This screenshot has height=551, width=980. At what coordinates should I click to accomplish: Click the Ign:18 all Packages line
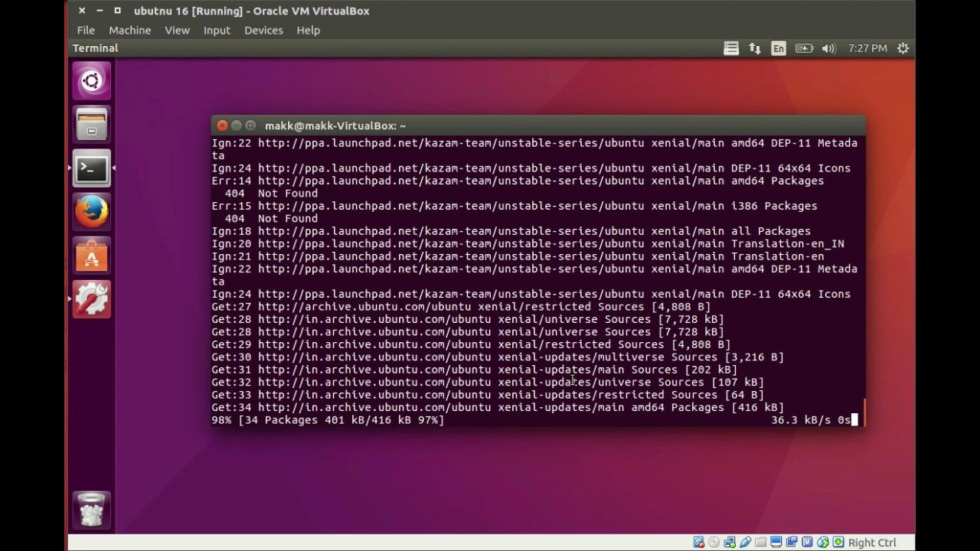[x=511, y=231]
